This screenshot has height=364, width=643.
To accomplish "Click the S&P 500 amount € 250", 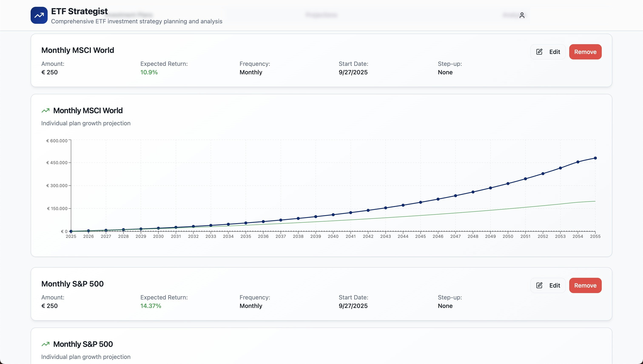I will pos(50,306).
